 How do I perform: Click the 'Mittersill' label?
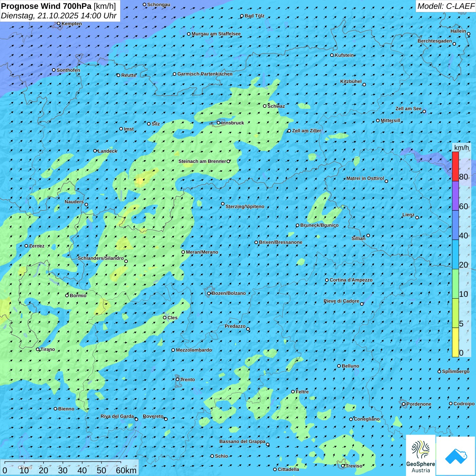[x=390, y=120]
